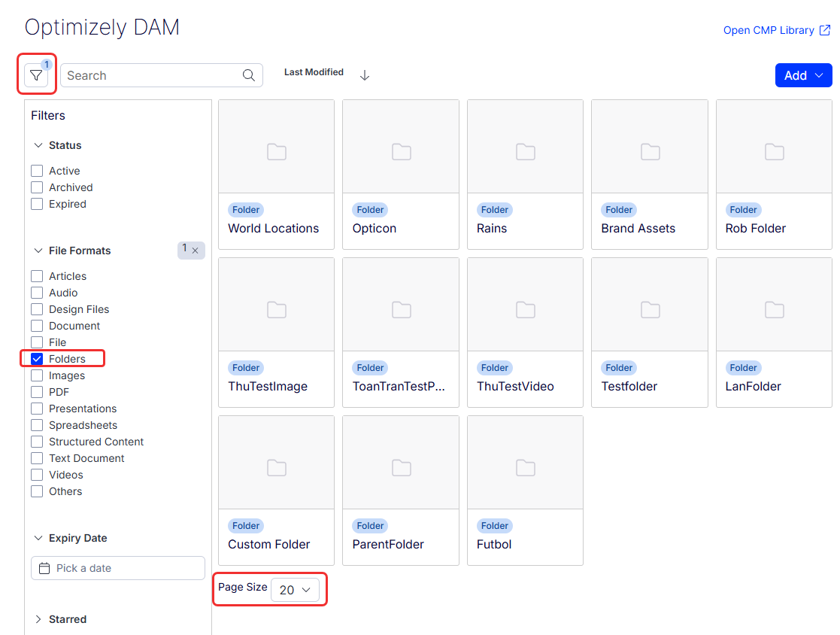
Task: Click the Rob Folder name text
Action: click(755, 228)
